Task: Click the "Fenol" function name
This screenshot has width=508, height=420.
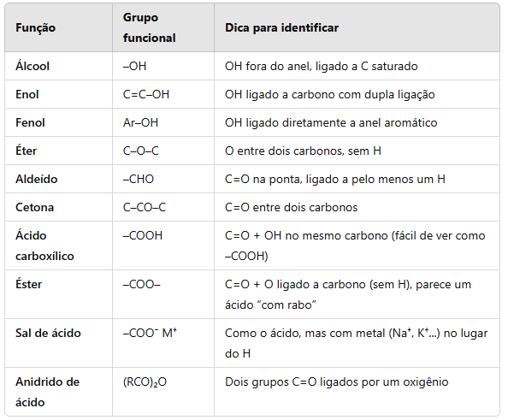Action: pos(30,122)
